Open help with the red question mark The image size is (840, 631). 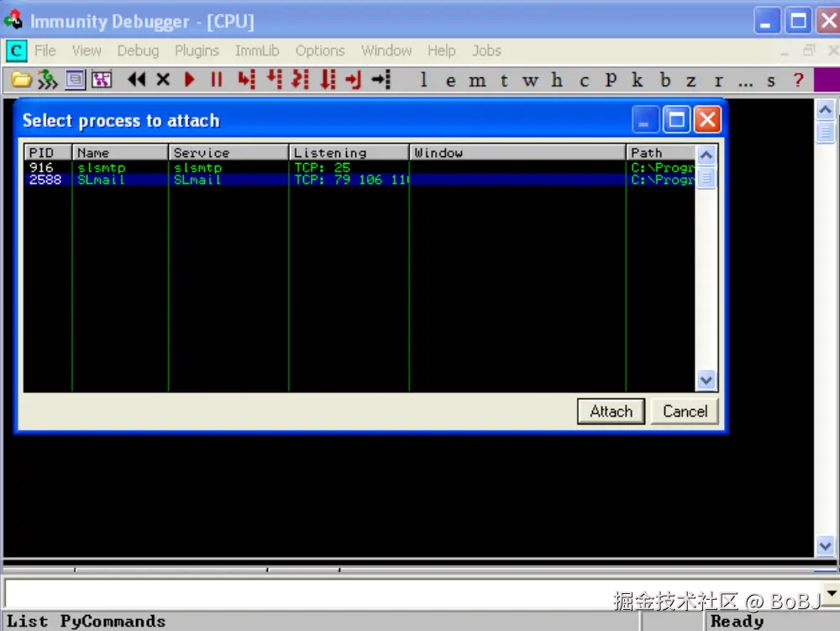(798, 80)
